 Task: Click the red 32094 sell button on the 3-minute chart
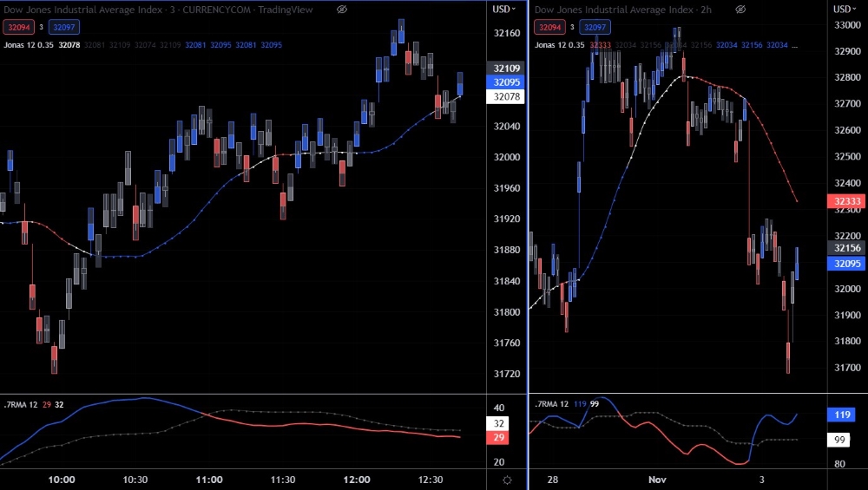[19, 27]
